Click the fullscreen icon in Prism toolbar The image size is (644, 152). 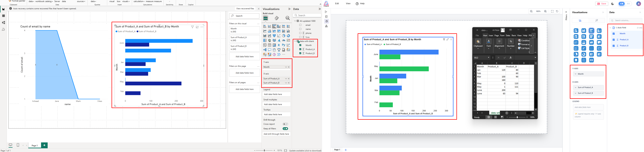point(552,11)
